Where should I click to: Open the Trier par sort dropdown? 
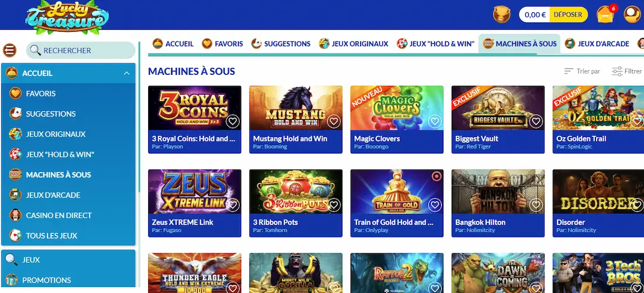tap(582, 71)
